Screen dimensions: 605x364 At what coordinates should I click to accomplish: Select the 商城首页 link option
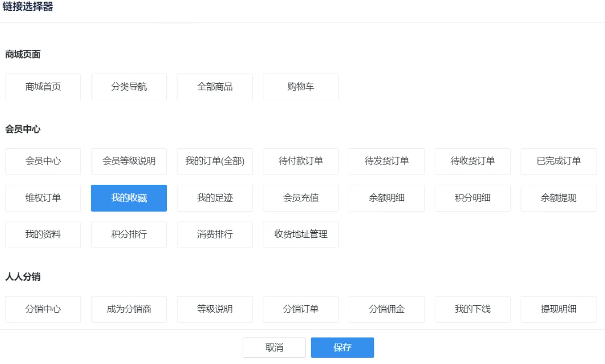pos(43,87)
